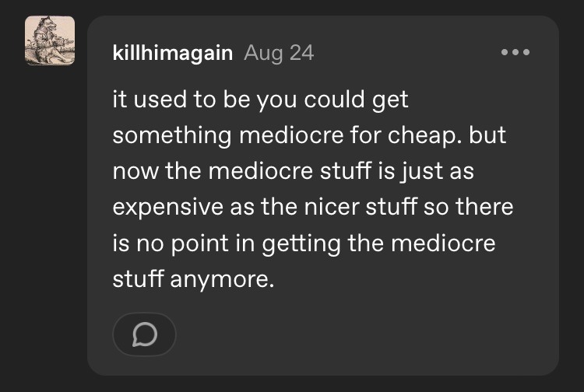Click the empty card area beside the reply icon
This screenshot has height=392, width=584.
(x=350, y=334)
